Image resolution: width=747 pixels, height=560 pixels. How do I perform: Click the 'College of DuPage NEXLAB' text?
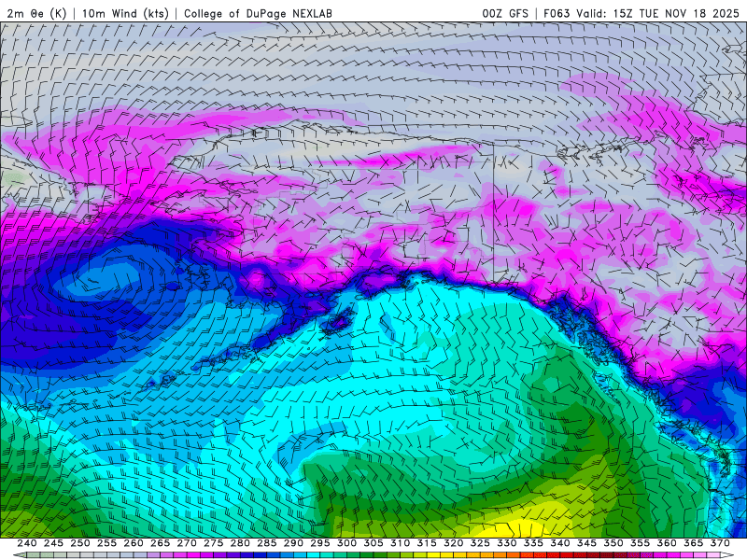click(x=258, y=13)
